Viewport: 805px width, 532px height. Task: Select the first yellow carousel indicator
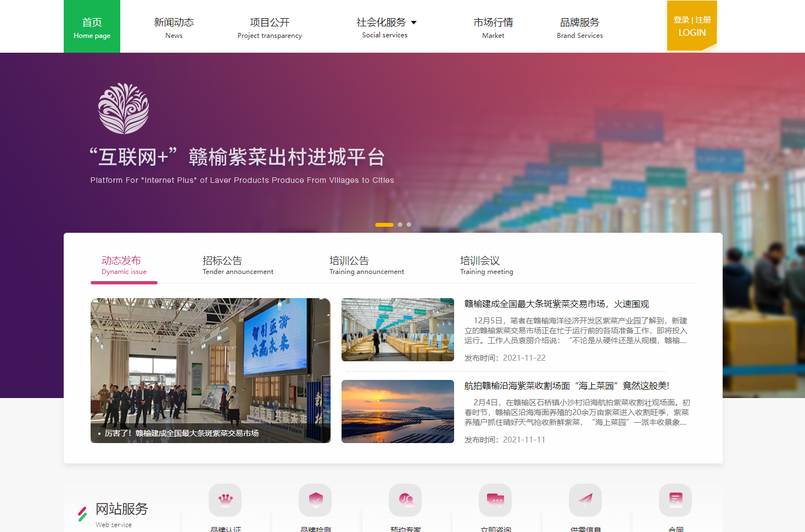pyautogui.click(x=384, y=225)
